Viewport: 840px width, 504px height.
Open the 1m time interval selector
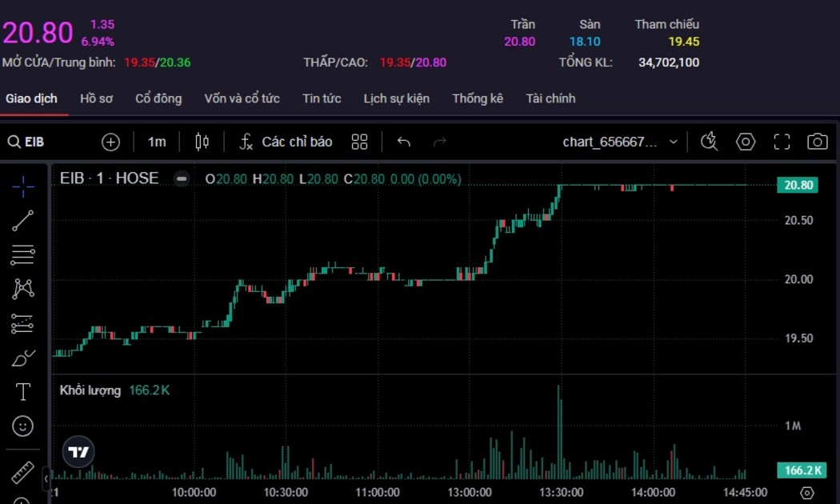click(x=157, y=142)
